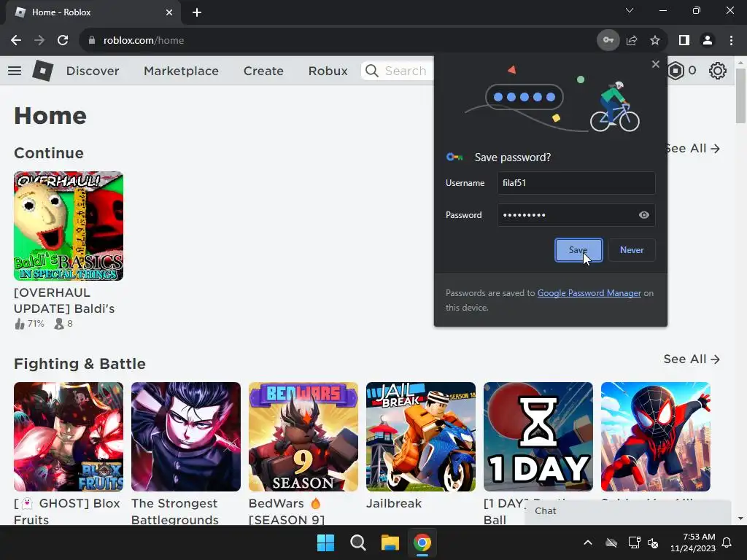Click See All for Fighting & Battle
The width and height of the screenshot is (747, 560).
tap(692, 359)
